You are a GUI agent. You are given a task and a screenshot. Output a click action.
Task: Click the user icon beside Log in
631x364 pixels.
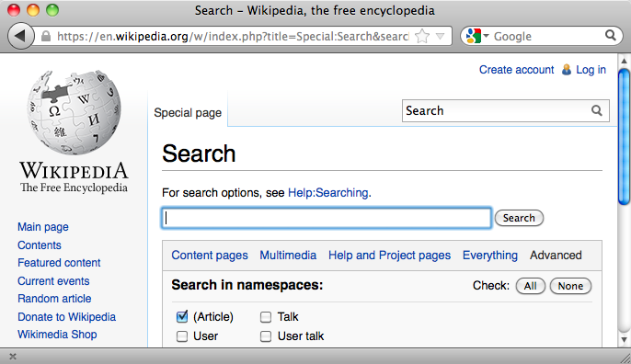pyautogui.click(x=567, y=70)
